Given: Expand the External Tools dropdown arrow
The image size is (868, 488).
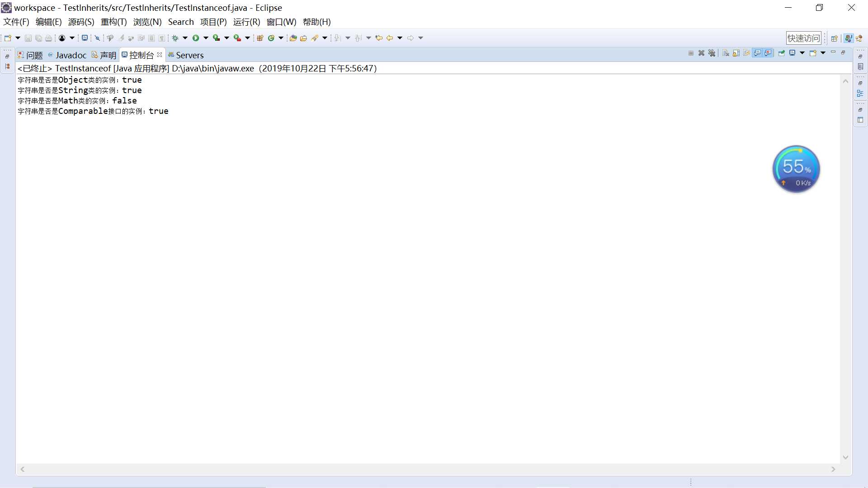Looking at the screenshot, I should (247, 38).
